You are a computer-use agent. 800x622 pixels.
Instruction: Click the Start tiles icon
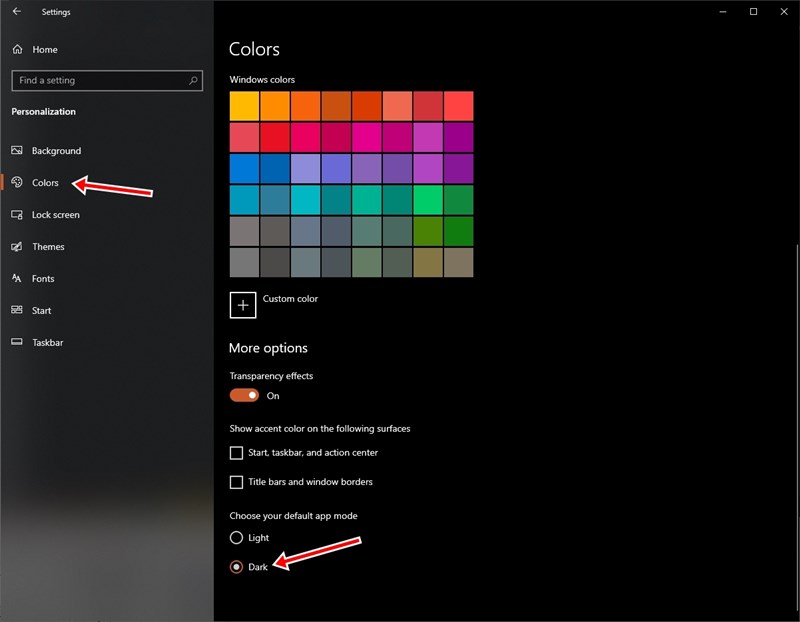click(17, 310)
